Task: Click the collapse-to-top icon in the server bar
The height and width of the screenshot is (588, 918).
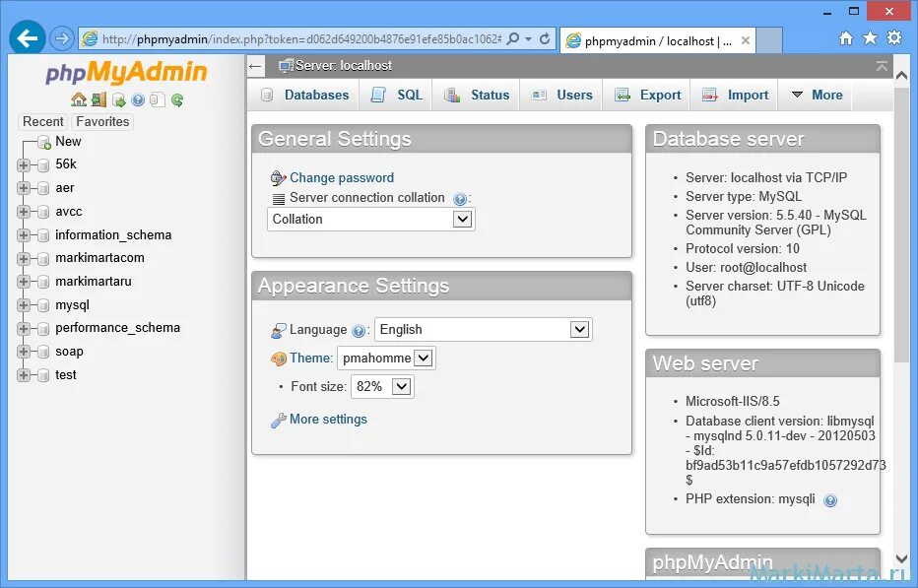Action: (882, 66)
